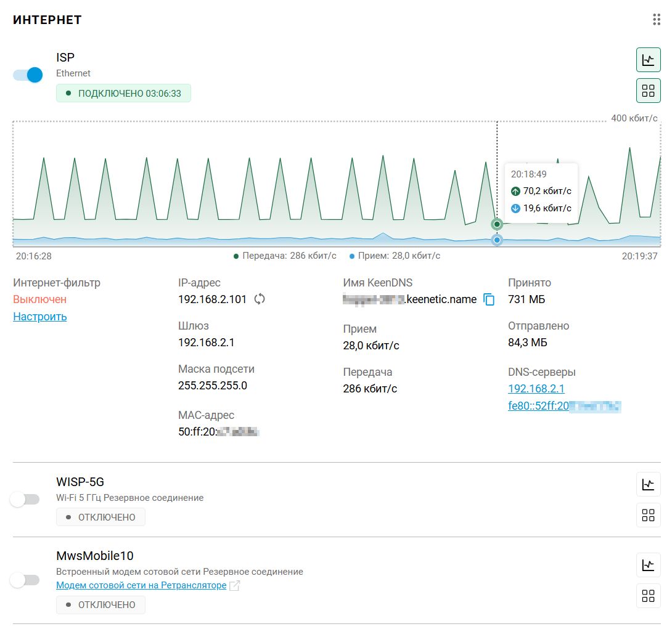Click the green upload marker on the graph
This screenshot has width=672, height=629.
pyautogui.click(x=497, y=224)
